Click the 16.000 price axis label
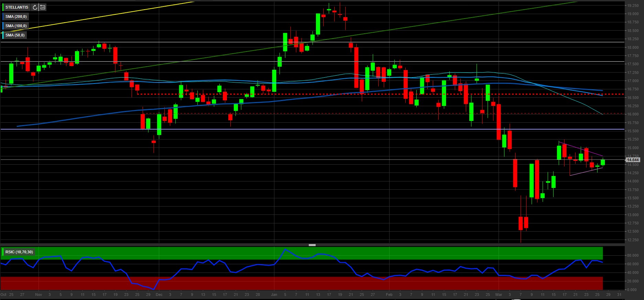This screenshot has height=300, width=644. click(x=633, y=114)
